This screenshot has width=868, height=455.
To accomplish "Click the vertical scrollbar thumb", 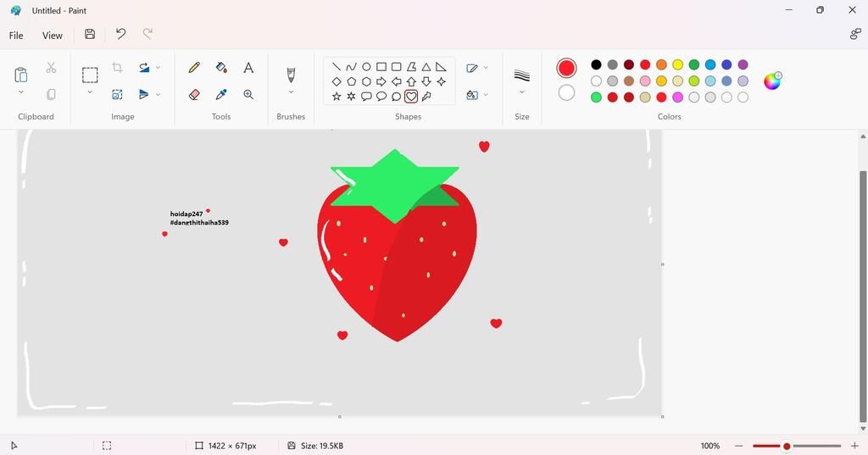I will click(862, 297).
